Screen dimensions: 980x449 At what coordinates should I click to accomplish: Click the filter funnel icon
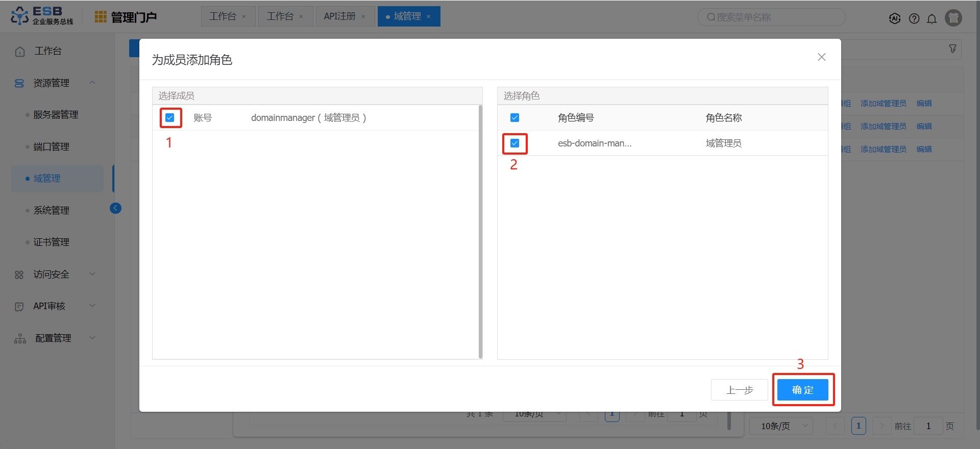[952, 48]
